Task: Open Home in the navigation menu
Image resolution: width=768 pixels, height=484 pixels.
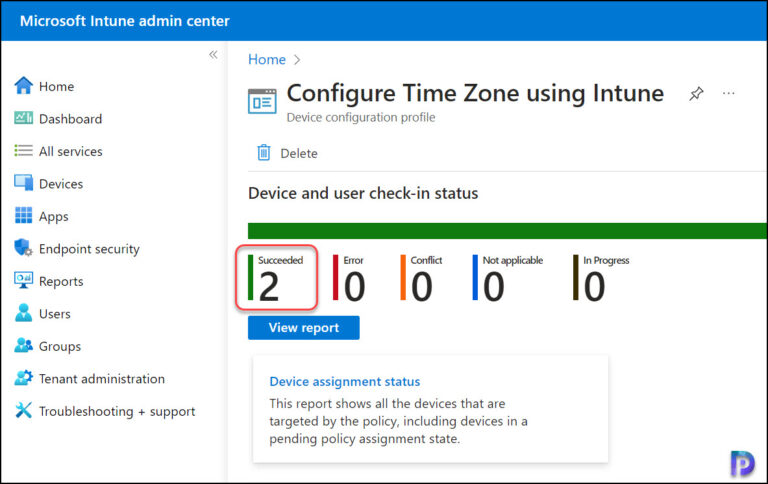Action: pos(56,86)
